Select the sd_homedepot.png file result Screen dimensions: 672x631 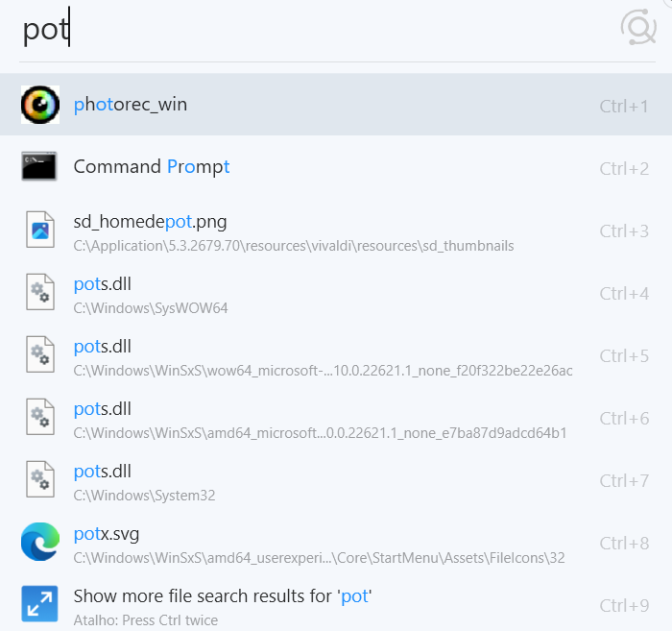(x=336, y=230)
